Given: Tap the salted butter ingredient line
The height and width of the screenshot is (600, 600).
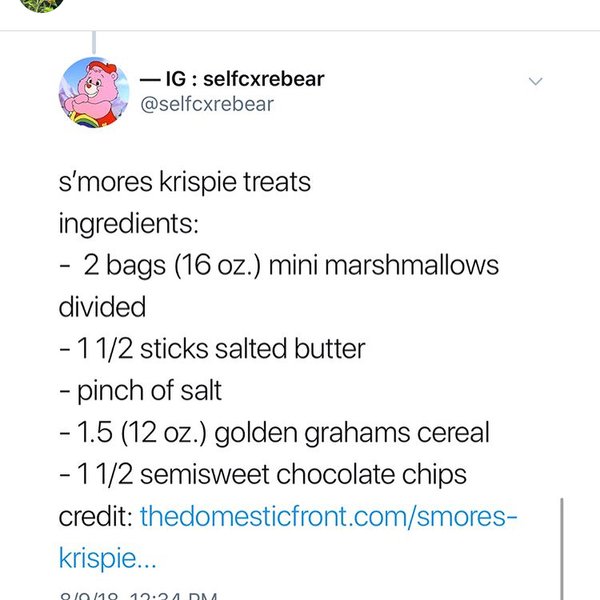Looking at the screenshot, I should pyautogui.click(x=214, y=350).
